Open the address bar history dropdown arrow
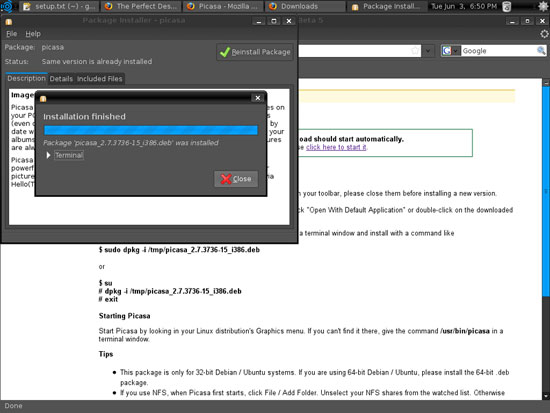550x413 pixels. [x=428, y=51]
